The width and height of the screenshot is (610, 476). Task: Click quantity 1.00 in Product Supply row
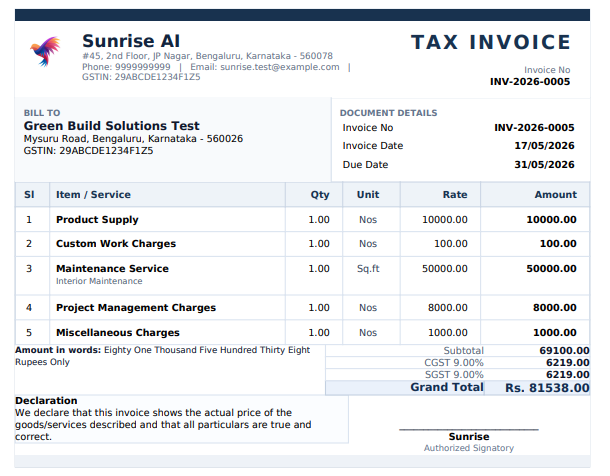[319, 220]
